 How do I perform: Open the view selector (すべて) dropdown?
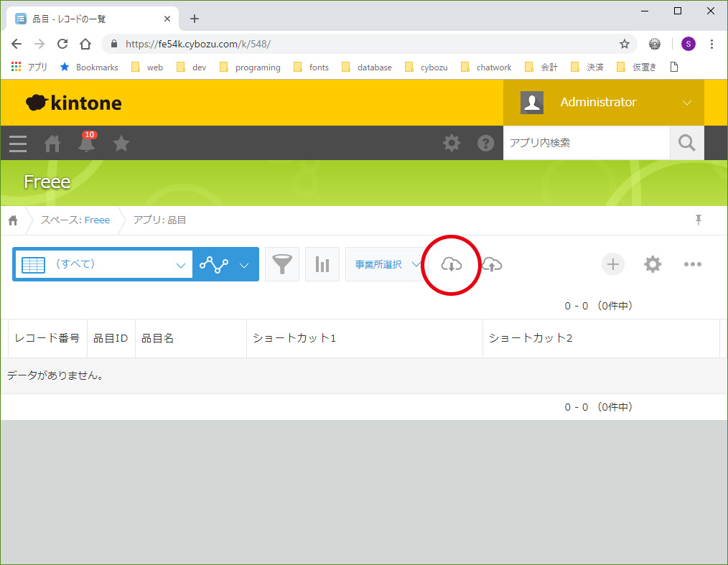103,264
